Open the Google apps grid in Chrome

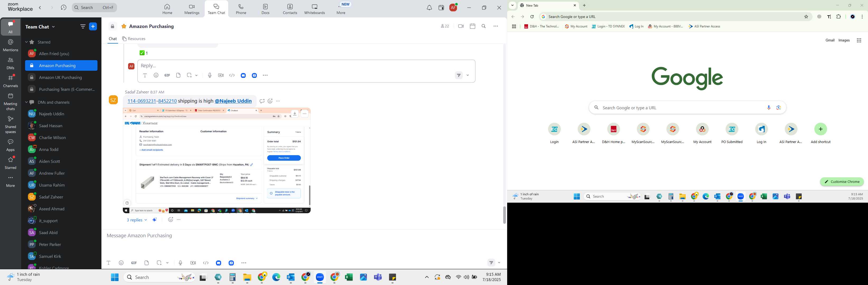[859, 40]
